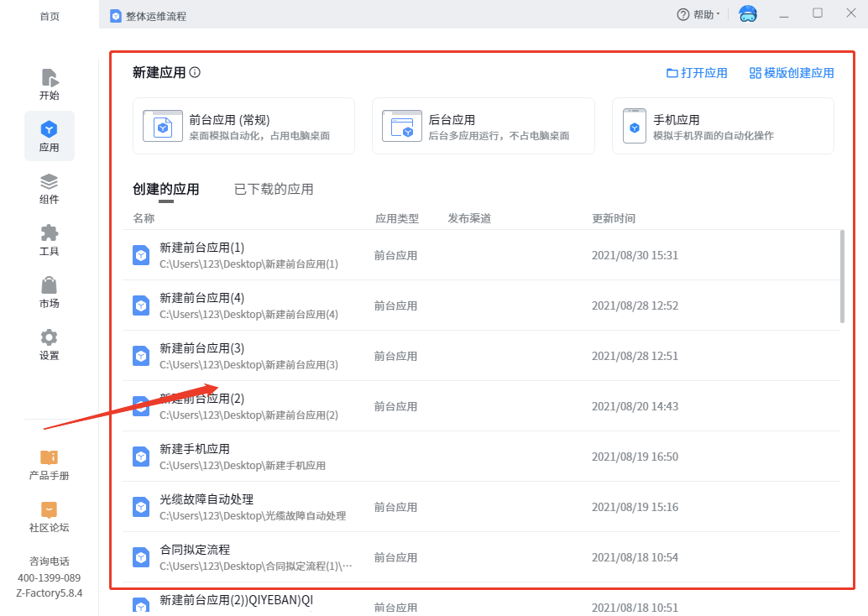Click 打开应用 open application link
This screenshot has height=616, width=868.
coord(697,73)
